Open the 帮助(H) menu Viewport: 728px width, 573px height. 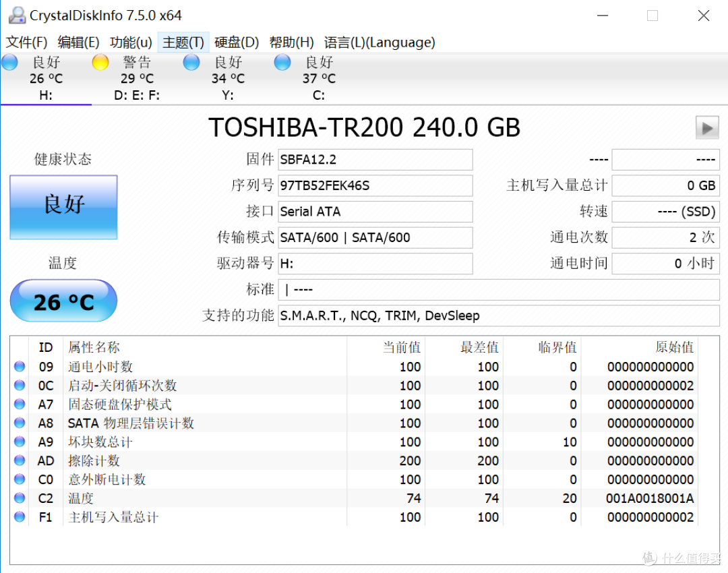click(x=291, y=42)
